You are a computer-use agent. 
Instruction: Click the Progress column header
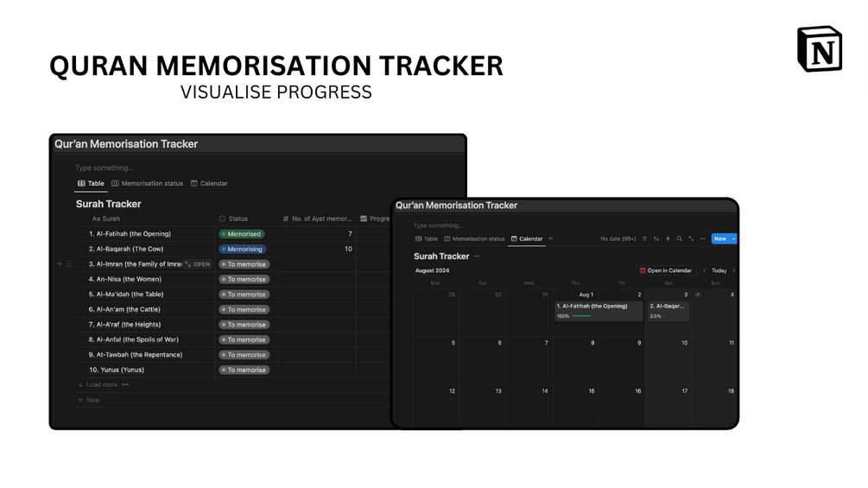point(375,219)
